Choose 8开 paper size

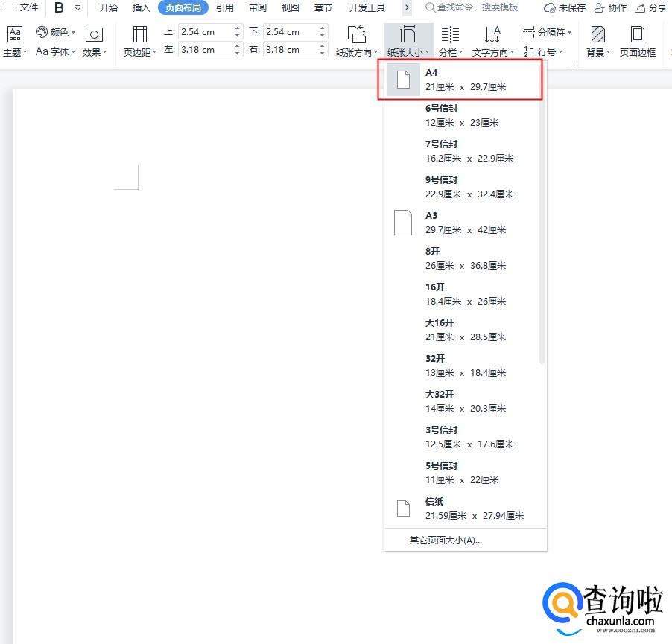coord(462,258)
